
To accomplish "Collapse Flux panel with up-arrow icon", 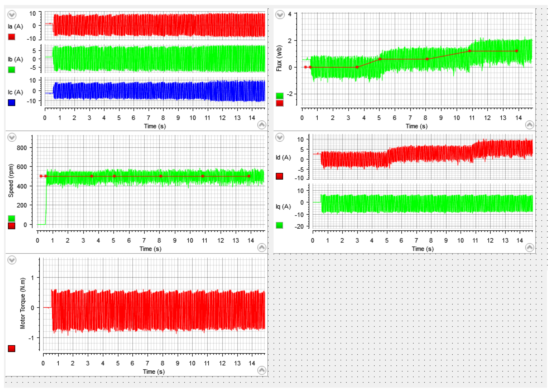I will (x=530, y=125).
